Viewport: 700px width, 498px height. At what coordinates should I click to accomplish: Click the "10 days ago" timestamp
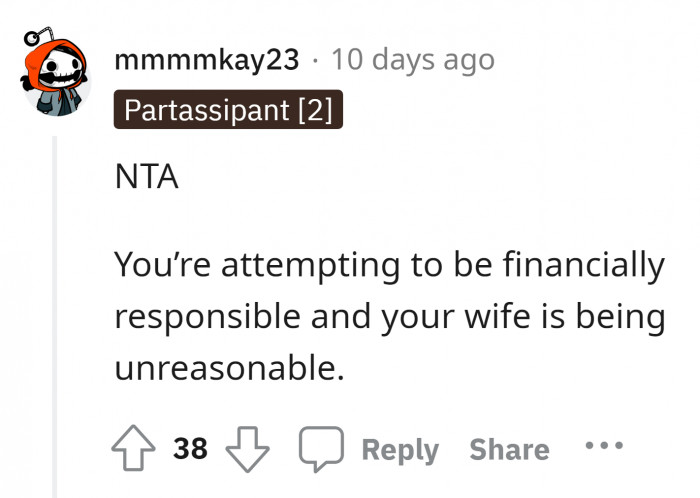pos(412,59)
